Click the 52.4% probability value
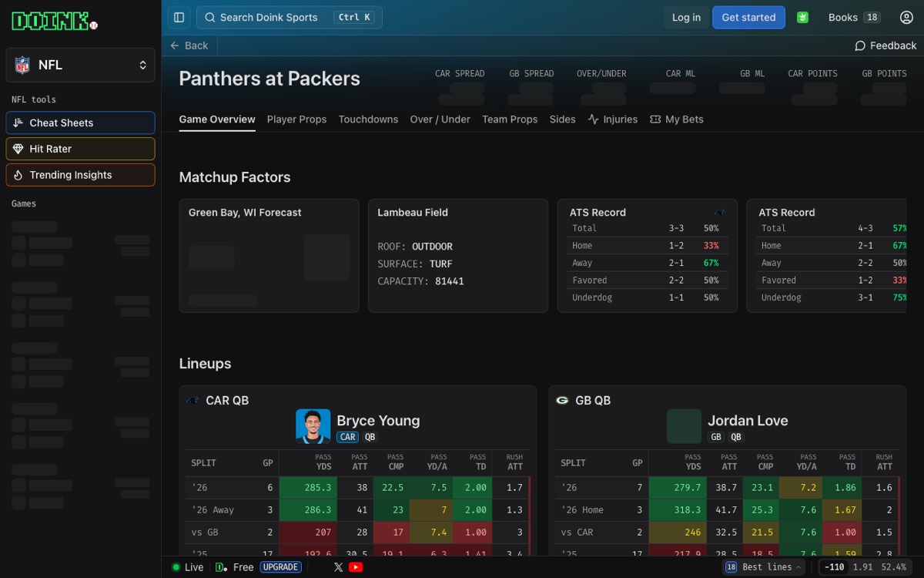This screenshot has width=924, height=578. click(x=893, y=567)
